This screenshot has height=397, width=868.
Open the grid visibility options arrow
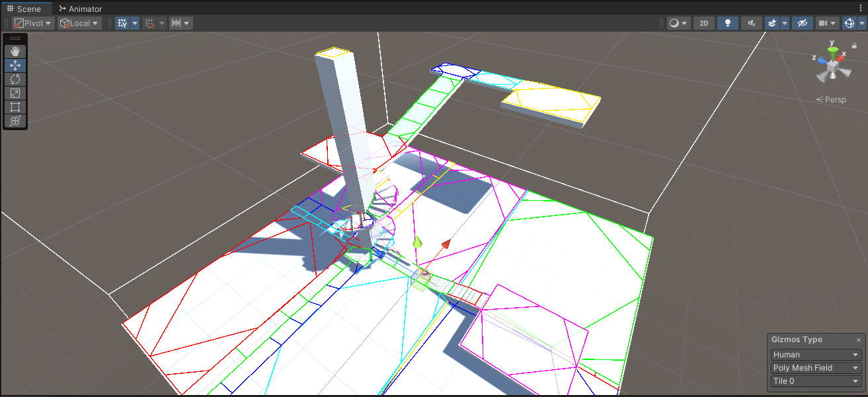(135, 23)
